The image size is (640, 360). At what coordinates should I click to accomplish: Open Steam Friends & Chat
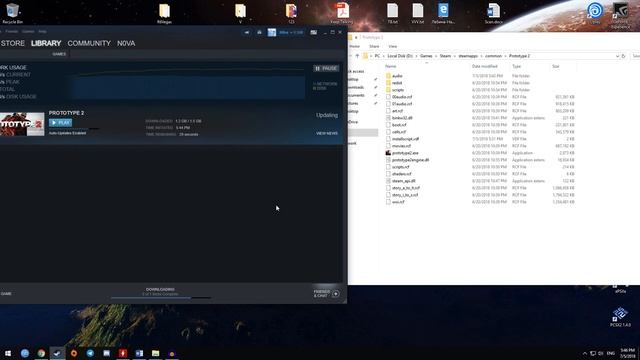click(326, 293)
